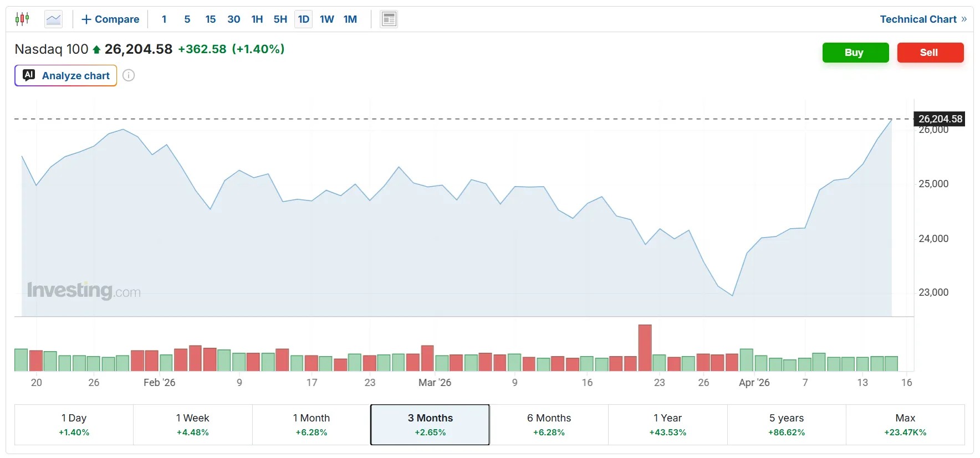
Task: Click the AI Analyze chart button
Action: tap(66, 75)
